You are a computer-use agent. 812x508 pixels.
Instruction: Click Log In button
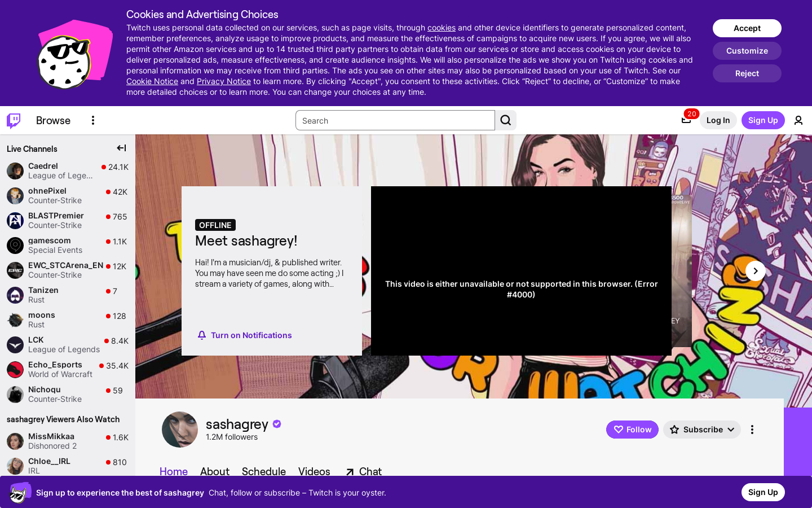coord(718,120)
